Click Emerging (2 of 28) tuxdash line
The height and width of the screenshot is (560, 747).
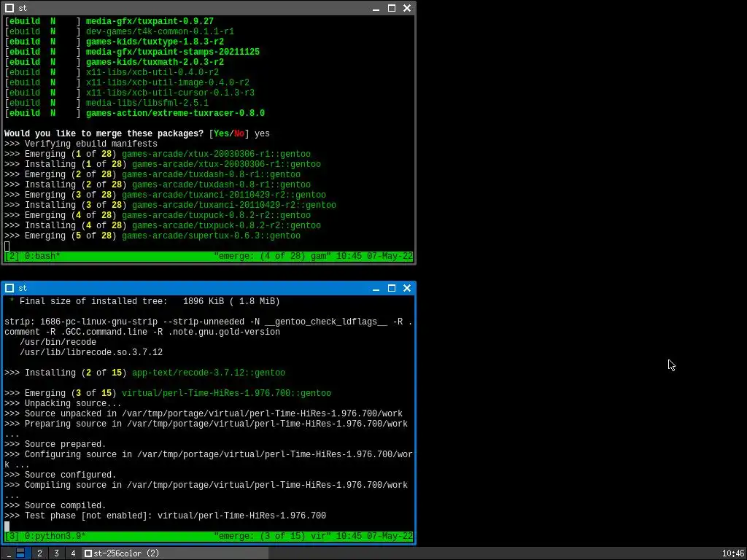coord(152,175)
